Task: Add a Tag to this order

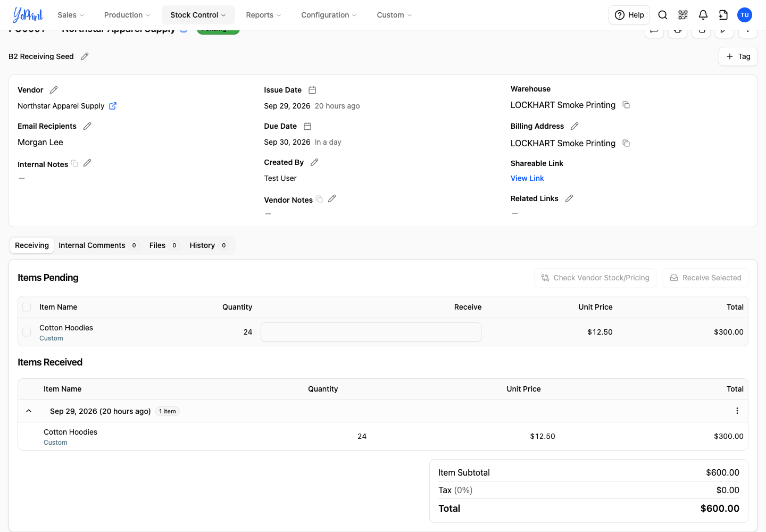Action: pyautogui.click(x=738, y=56)
